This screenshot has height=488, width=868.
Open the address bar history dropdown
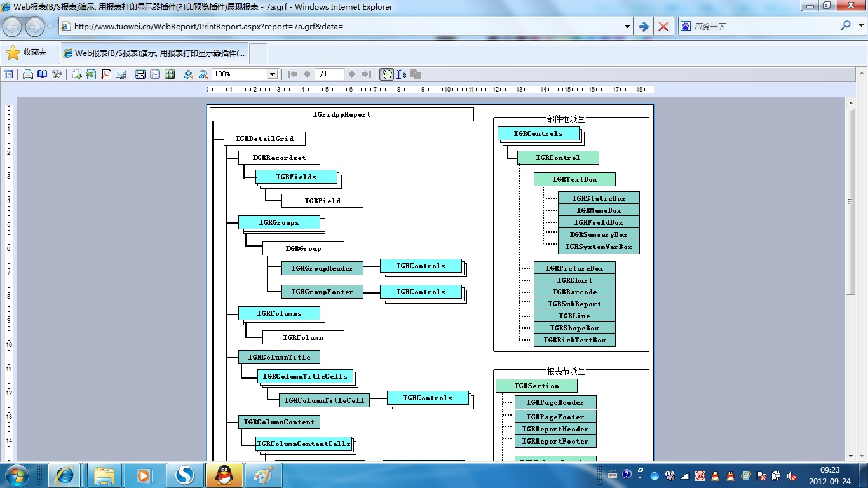[x=627, y=27]
